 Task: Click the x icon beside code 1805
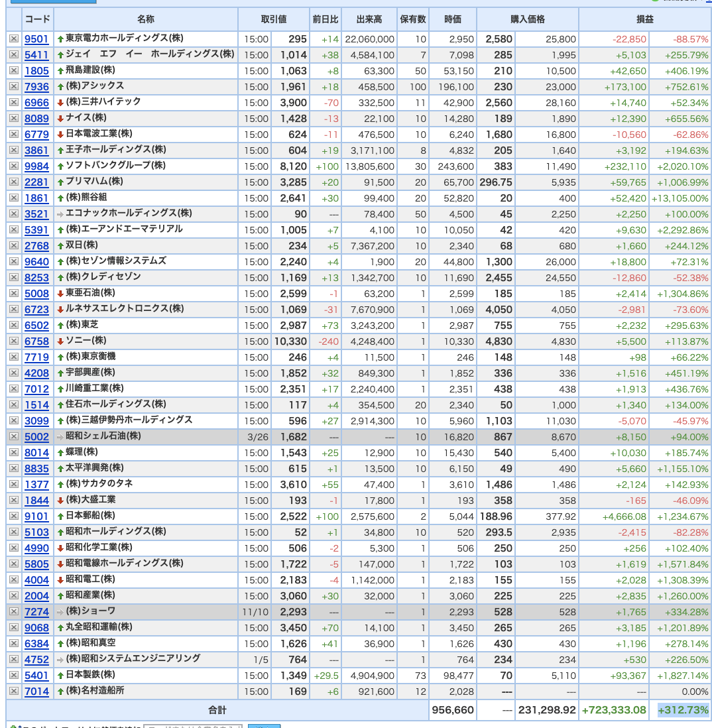point(14,70)
